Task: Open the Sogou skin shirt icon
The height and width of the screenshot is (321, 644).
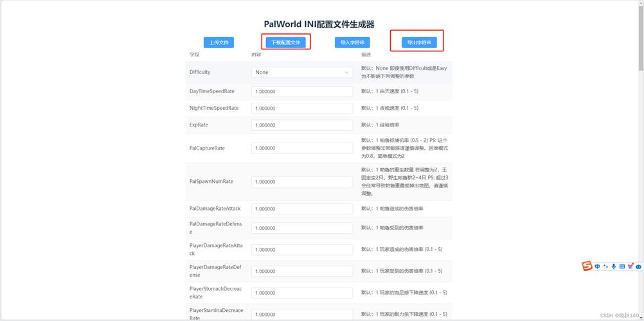Action: tap(631, 266)
